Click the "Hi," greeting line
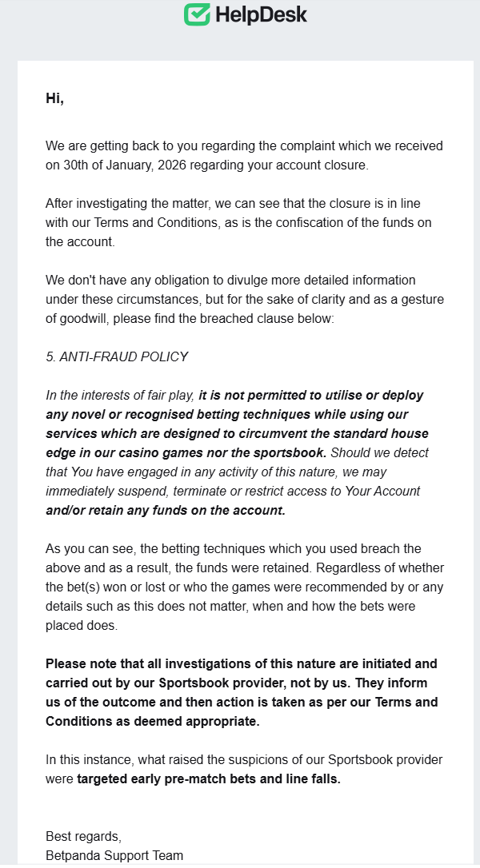 pos(54,98)
